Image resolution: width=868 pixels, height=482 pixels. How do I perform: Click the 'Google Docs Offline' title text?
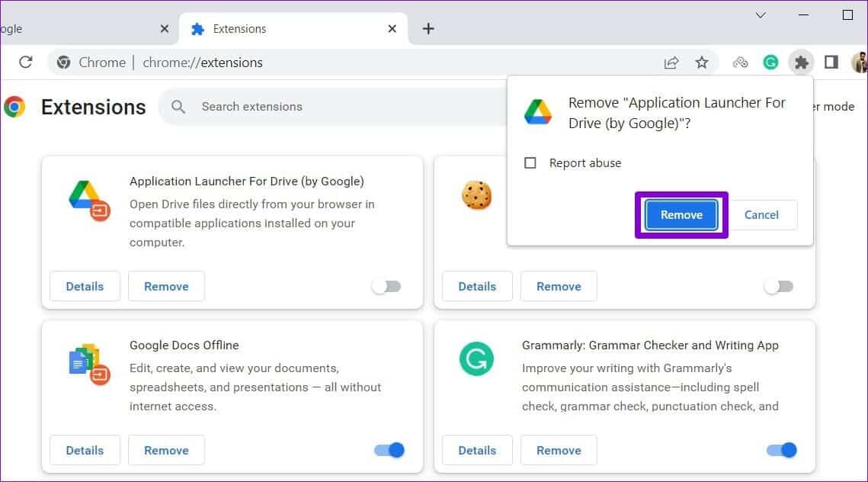(x=184, y=345)
